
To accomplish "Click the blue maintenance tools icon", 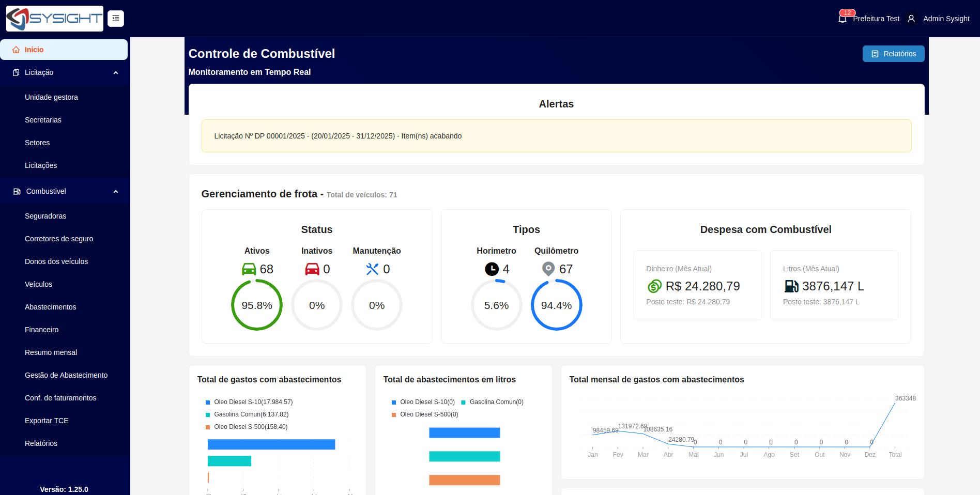I will tap(372, 269).
